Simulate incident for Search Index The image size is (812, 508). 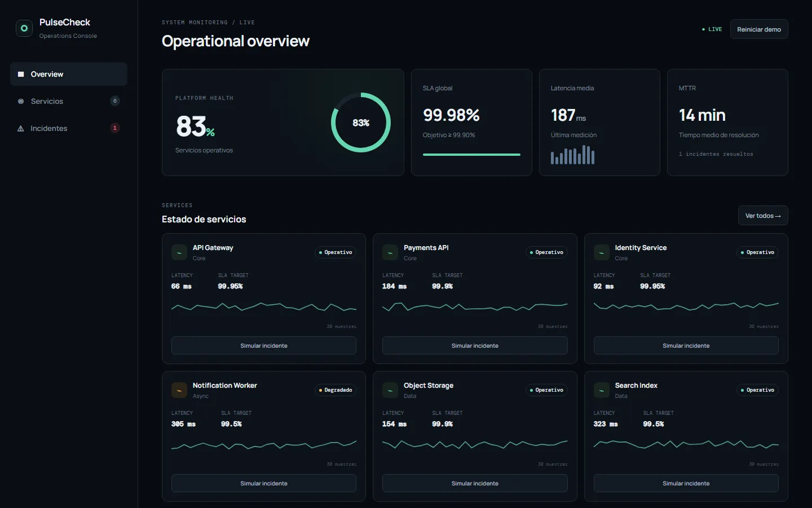(686, 483)
